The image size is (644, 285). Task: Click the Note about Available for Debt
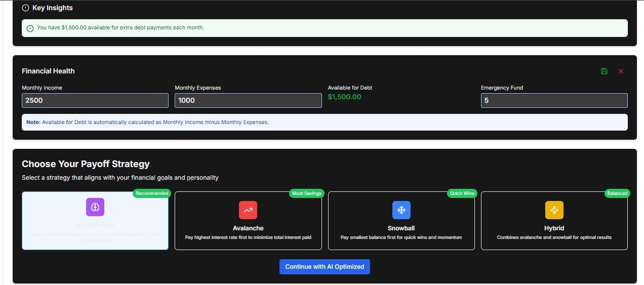click(x=147, y=123)
